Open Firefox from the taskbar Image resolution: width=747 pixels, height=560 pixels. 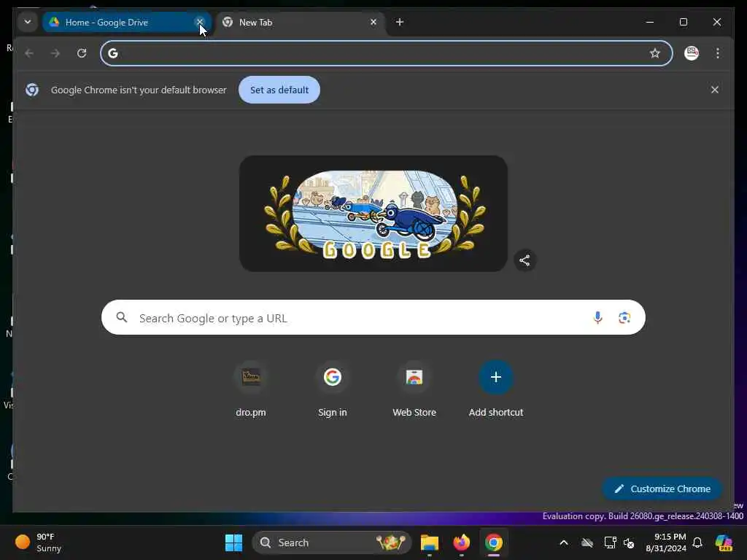tap(461, 542)
